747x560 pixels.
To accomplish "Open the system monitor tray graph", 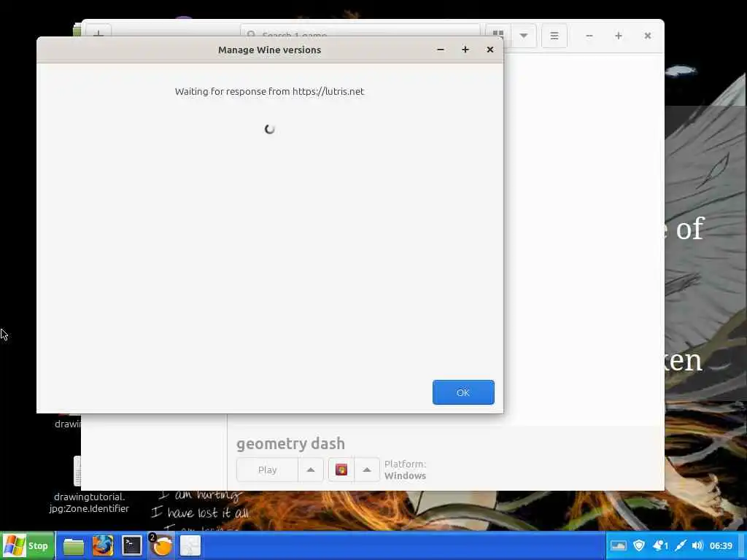I will 619,545.
